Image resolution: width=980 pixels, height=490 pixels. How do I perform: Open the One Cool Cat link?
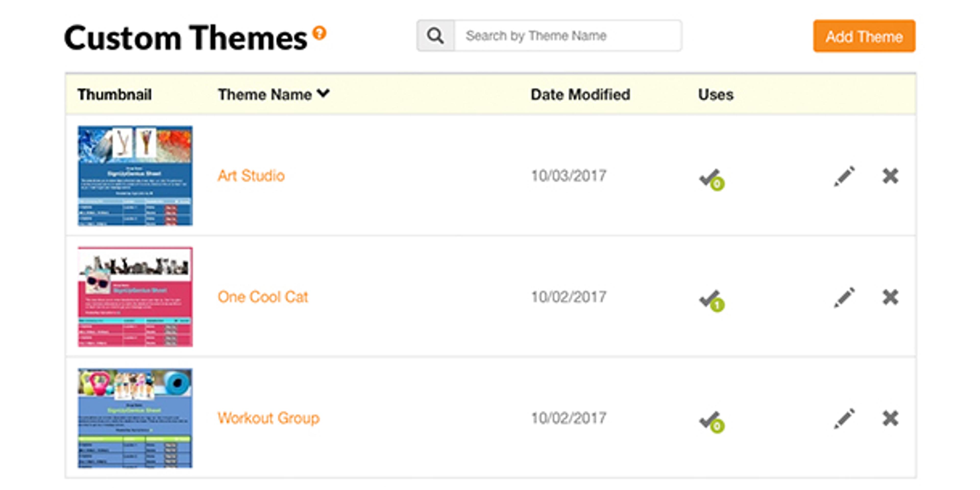[x=263, y=297]
